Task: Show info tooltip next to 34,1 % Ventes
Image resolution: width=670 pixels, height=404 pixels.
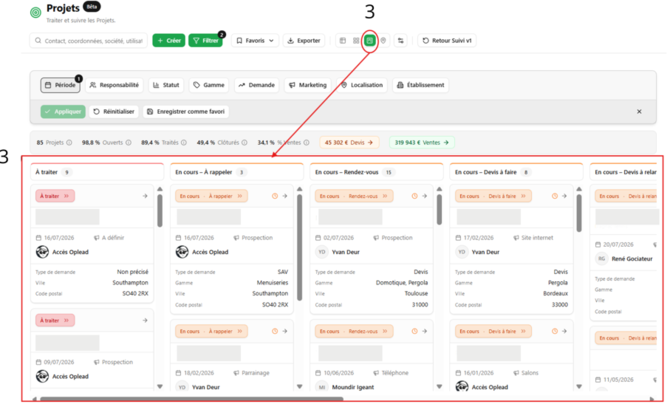Action: (306, 142)
